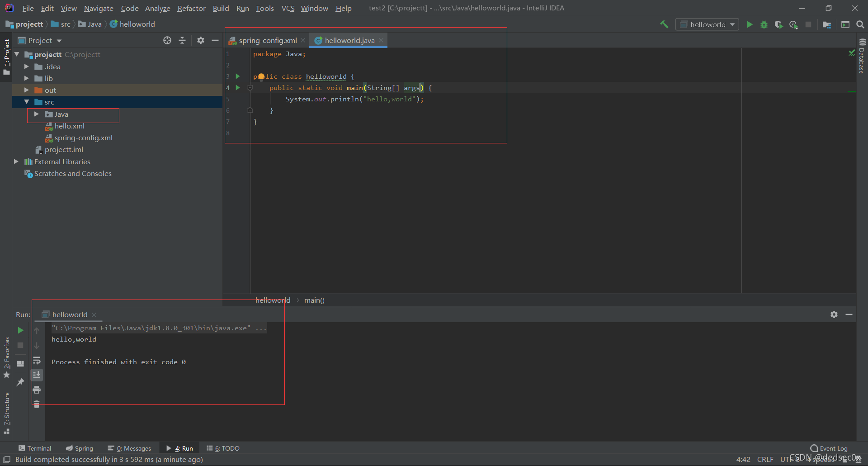Locate current file with crosshair icon
Viewport: 868px width, 466px height.
click(x=167, y=40)
